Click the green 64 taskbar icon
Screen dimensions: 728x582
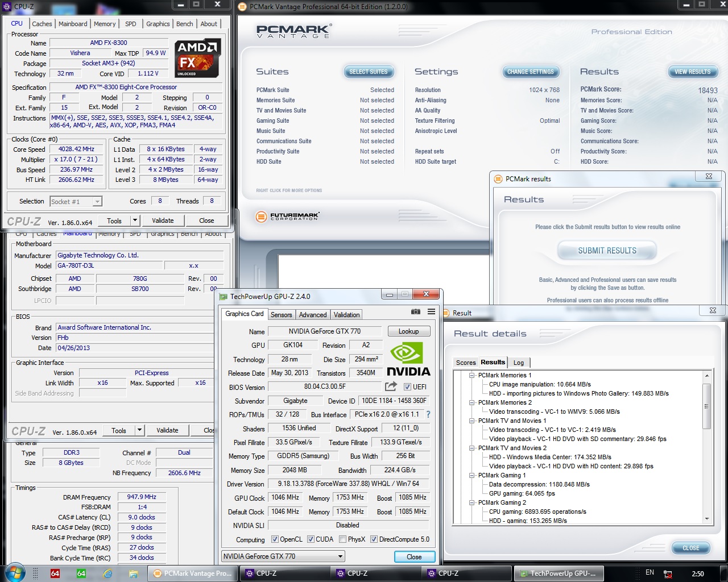pos(81,573)
